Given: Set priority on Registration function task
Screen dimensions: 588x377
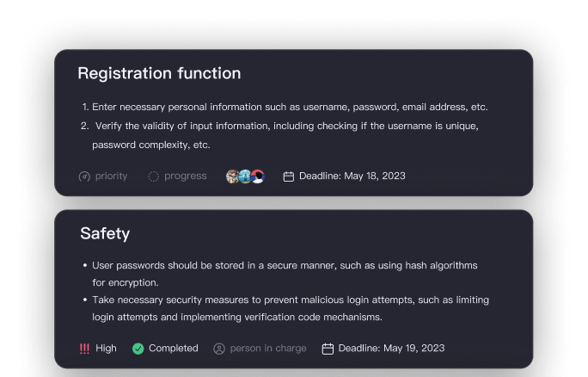Looking at the screenshot, I should [112, 176].
